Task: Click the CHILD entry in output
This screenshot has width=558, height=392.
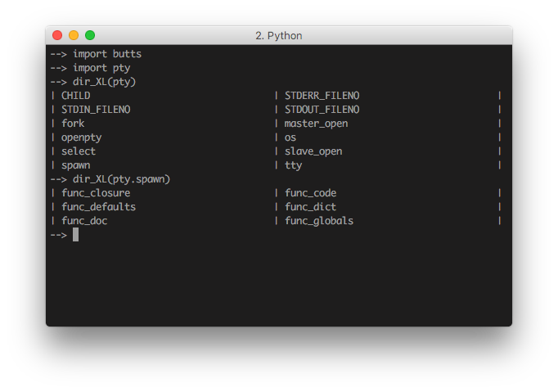Action: (76, 96)
